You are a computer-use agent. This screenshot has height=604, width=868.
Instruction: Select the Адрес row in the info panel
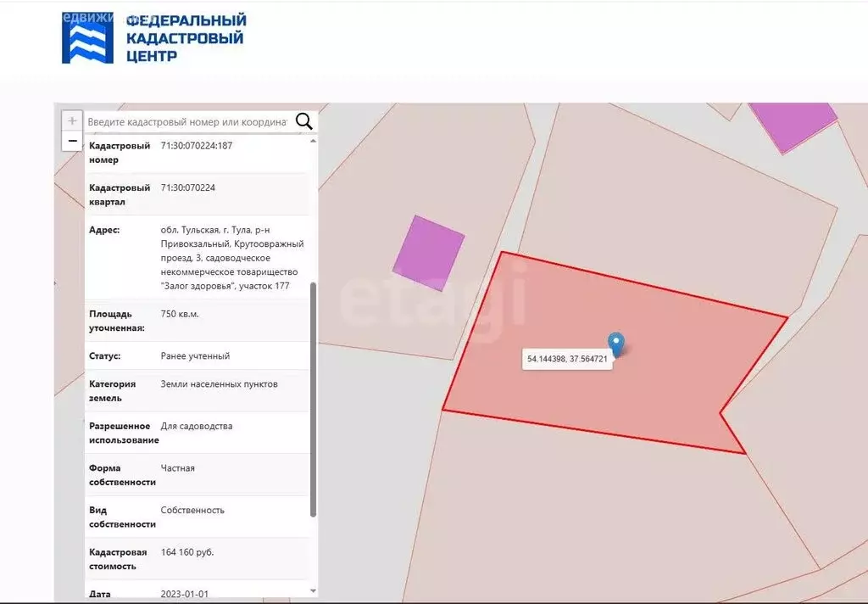click(x=199, y=254)
